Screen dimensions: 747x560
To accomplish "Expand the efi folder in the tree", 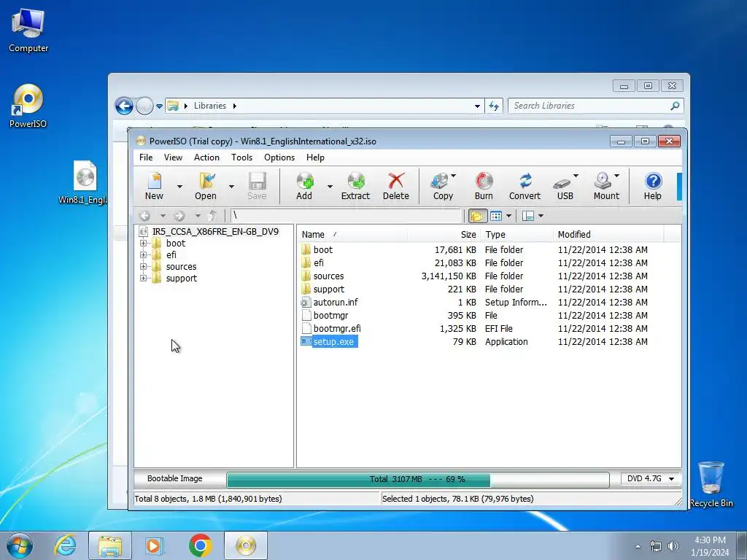I will (143, 255).
